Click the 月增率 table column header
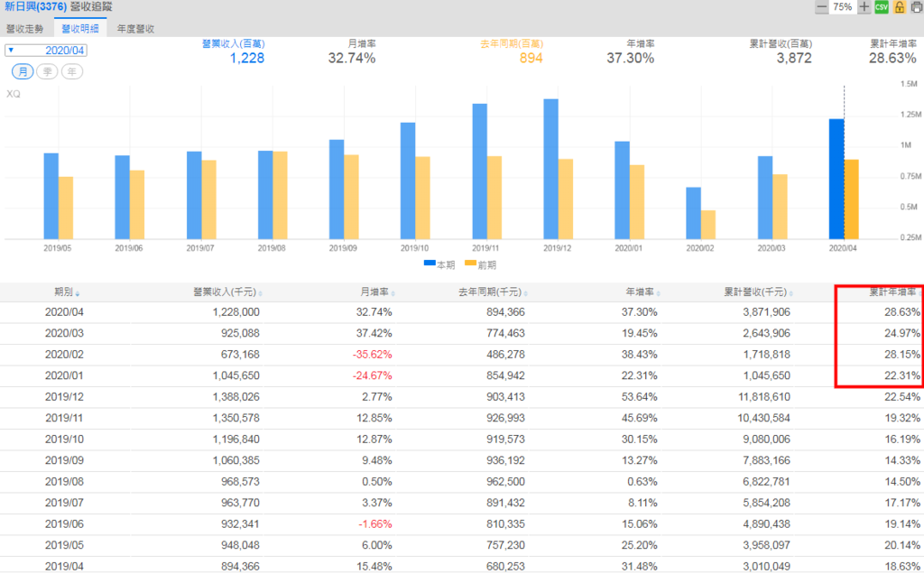Screen dimensions: 924x574 pyautogui.click(x=374, y=292)
